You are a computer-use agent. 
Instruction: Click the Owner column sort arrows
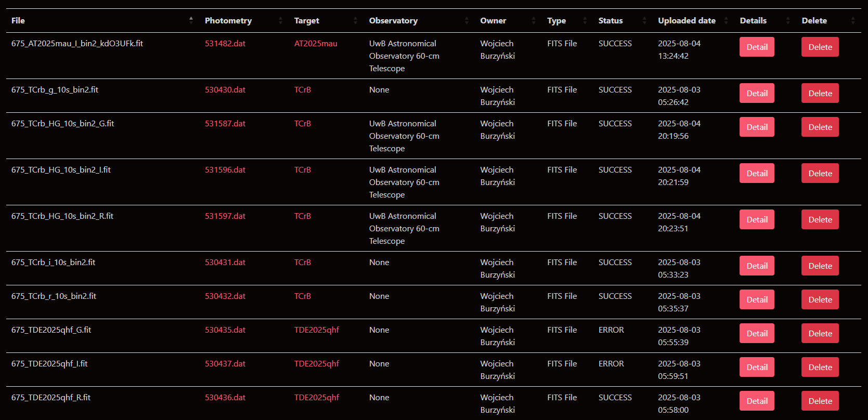pyautogui.click(x=534, y=20)
